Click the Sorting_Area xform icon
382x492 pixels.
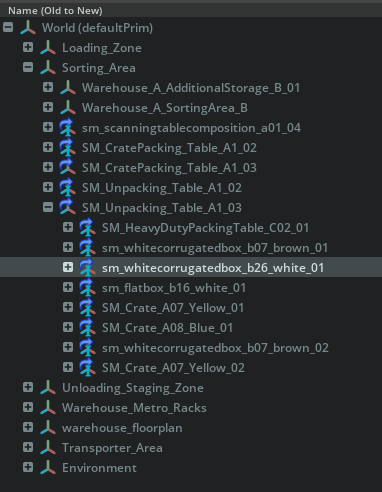coord(48,68)
